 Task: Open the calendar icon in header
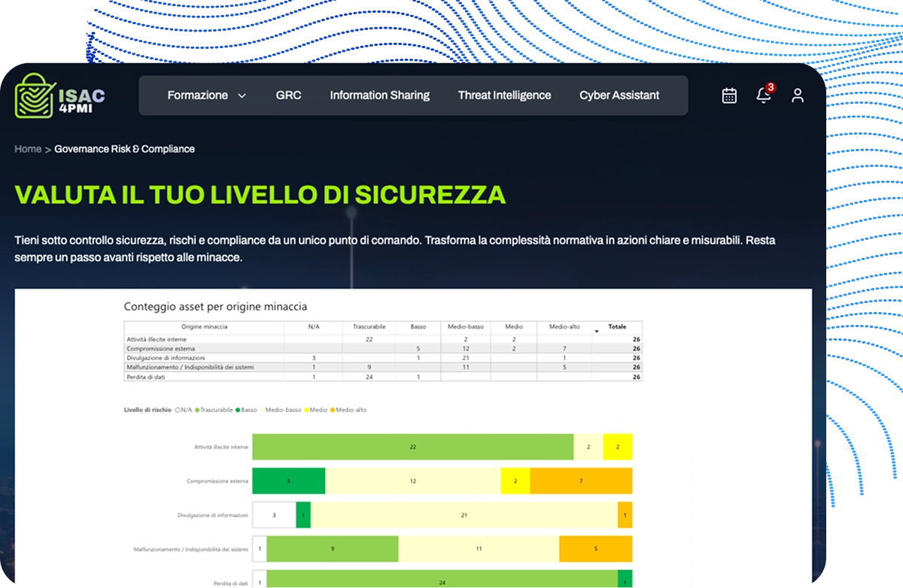pos(729,95)
